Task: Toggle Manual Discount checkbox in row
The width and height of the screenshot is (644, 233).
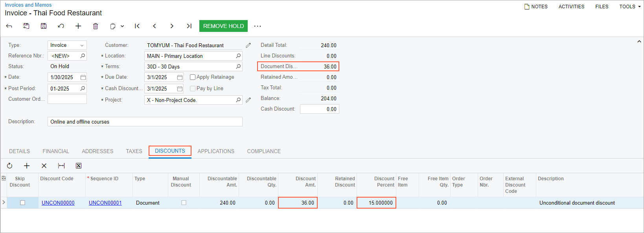Action: point(184,203)
